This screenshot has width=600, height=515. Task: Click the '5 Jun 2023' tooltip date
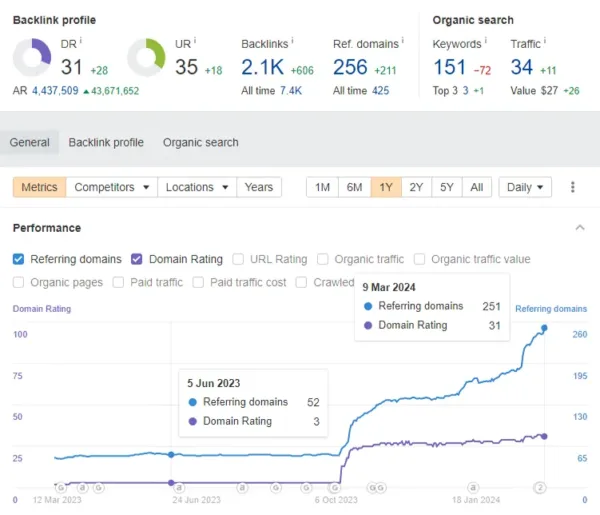coord(214,383)
